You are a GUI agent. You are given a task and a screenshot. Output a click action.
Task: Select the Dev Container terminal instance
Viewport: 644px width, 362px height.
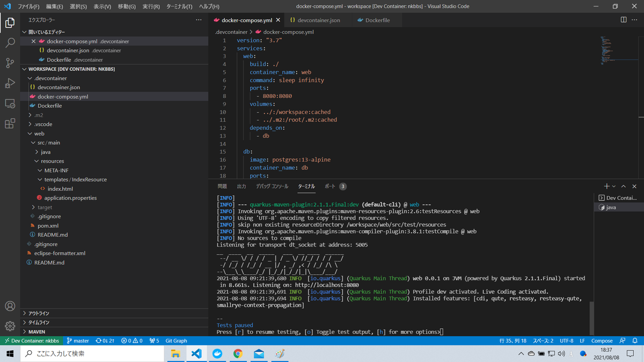tap(619, 198)
